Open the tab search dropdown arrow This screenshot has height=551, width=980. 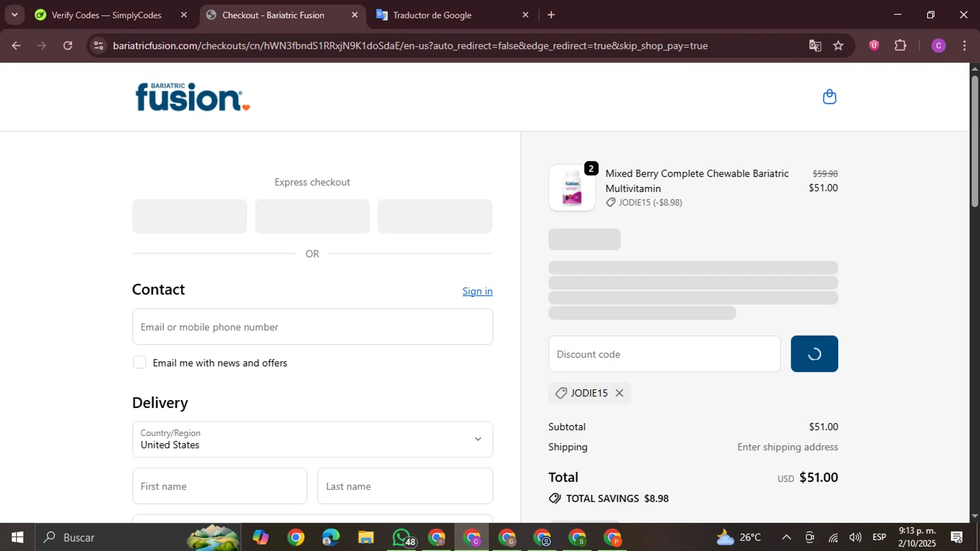point(14,14)
